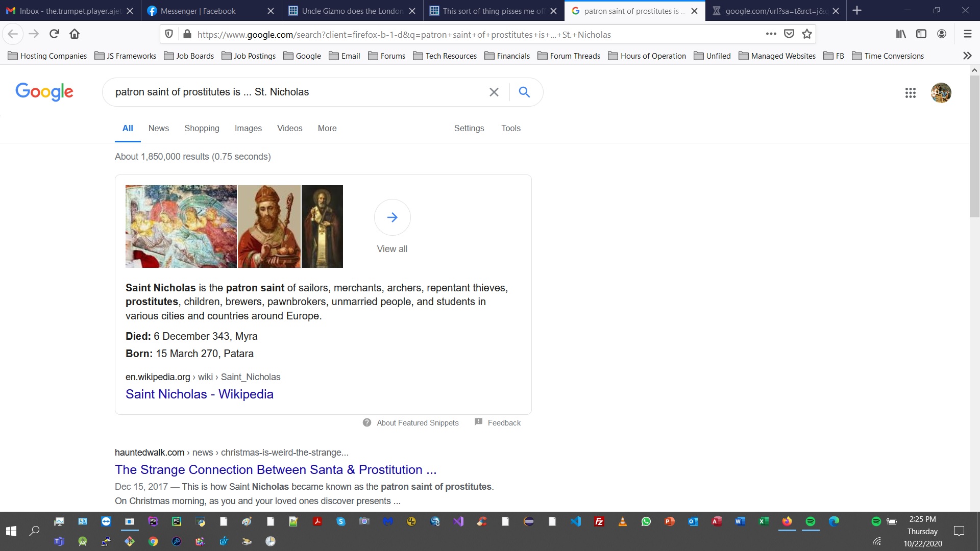980x551 pixels.
Task: Open Firefox account icon
Action: [x=942, y=34]
